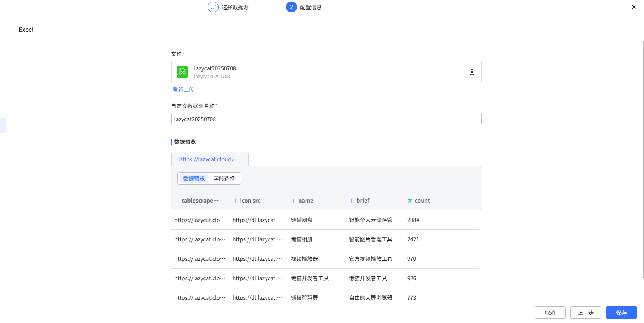
Task: Click the green Excel file icon
Action: click(182, 72)
